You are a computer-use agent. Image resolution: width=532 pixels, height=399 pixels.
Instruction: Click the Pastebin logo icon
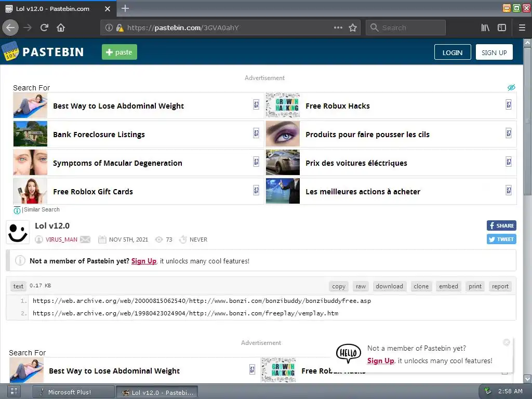(x=10, y=51)
